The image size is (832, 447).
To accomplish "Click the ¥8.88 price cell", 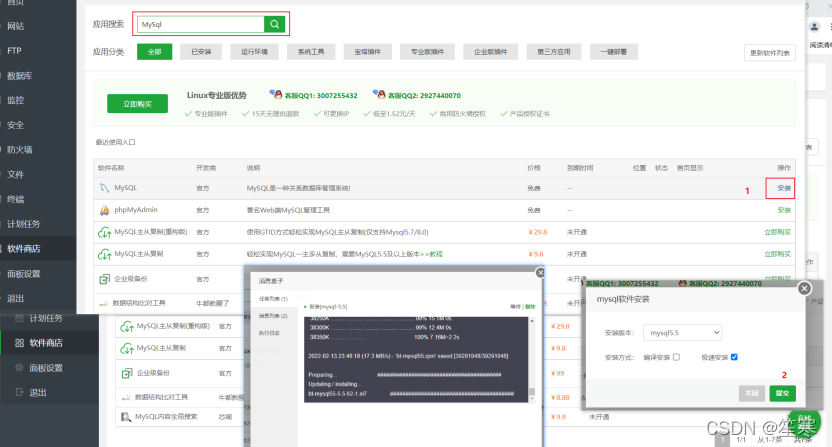I will pyautogui.click(x=560, y=397).
